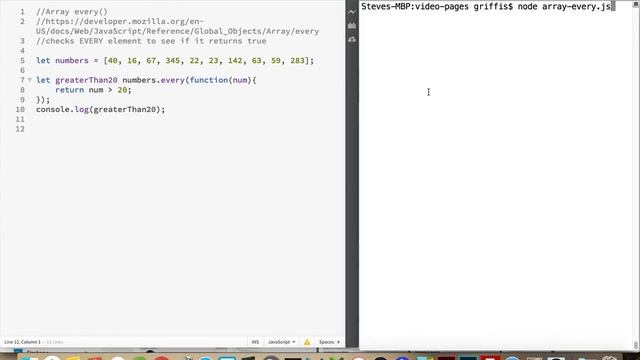Screen dimensions: 640x360
Task: Collapse the code fold triangle on line 7
Action: [x=30, y=80]
